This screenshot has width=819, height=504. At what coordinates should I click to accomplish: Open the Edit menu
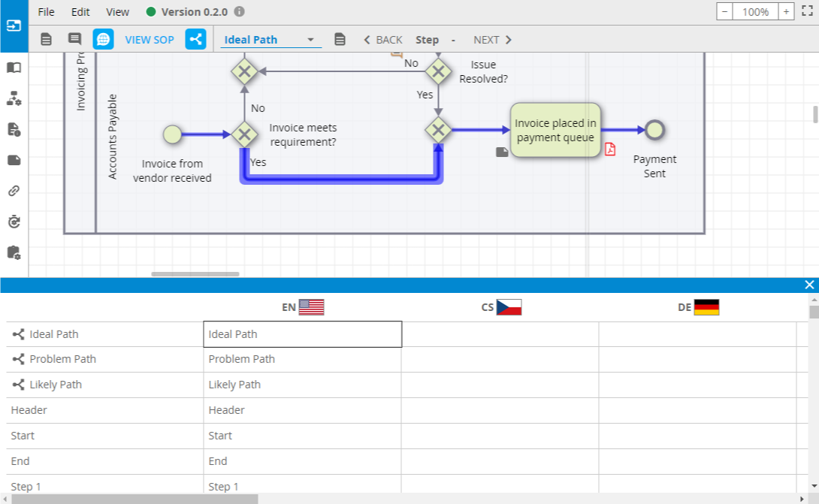coord(80,12)
